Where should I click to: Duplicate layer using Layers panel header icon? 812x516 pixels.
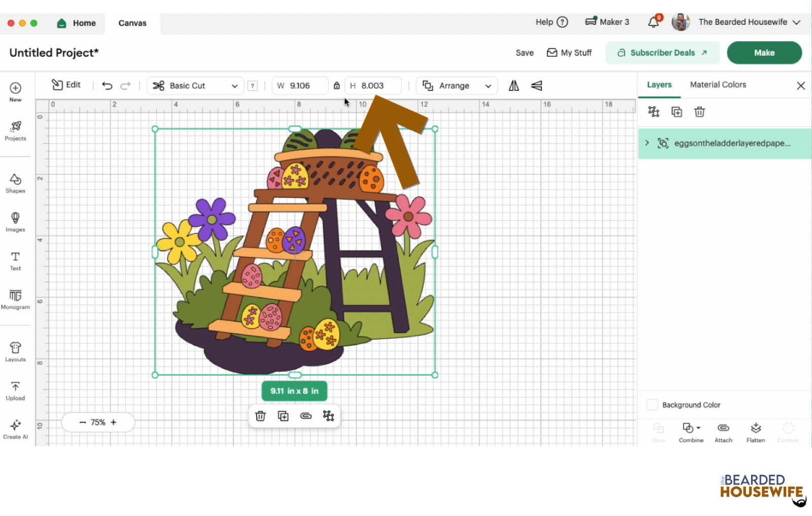(x=676, y=112)
